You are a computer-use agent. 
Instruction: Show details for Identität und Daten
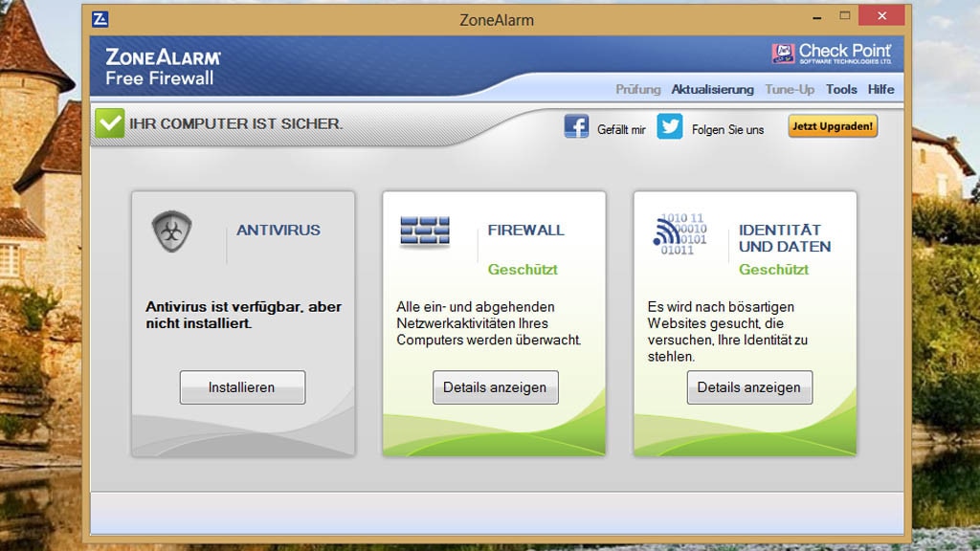tap(748, 387)
